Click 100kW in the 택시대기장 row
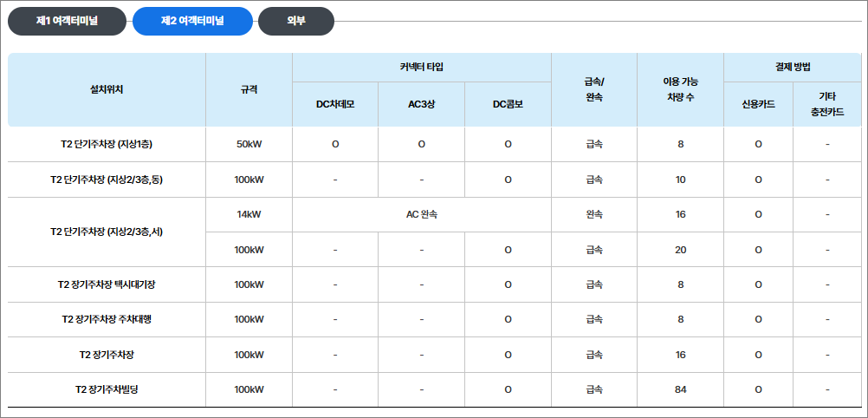Screen dimensions: 868x418 coord(249,284)
